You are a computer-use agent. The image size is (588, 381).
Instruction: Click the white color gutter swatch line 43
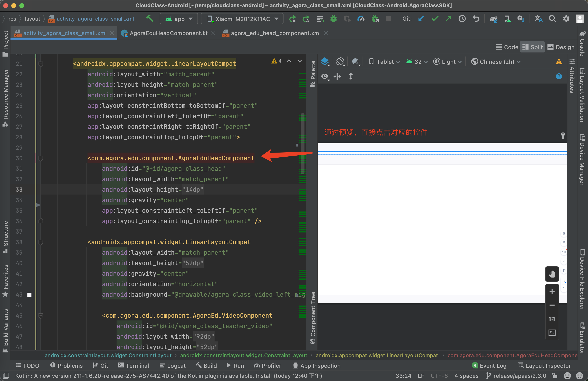(29, 295)
